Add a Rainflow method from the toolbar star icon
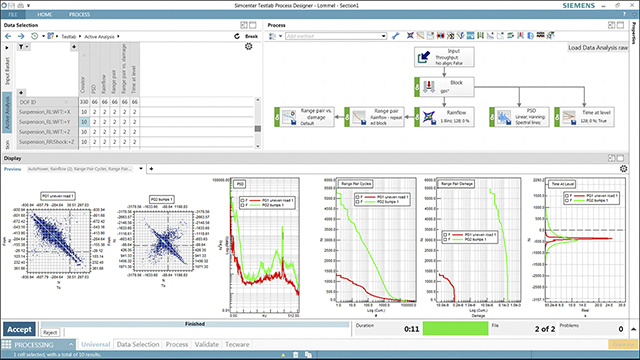This screenshot has width=640, height=360. tap(410, 36)
